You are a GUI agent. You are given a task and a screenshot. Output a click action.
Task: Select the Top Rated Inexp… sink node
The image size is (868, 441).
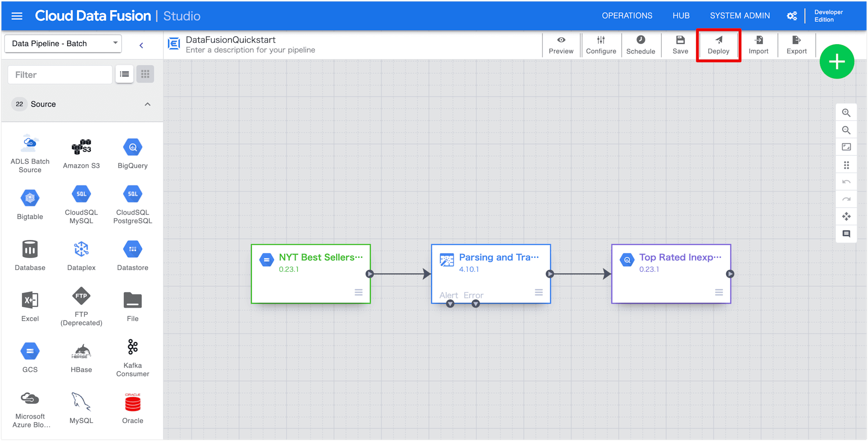[x=671, y=274]
